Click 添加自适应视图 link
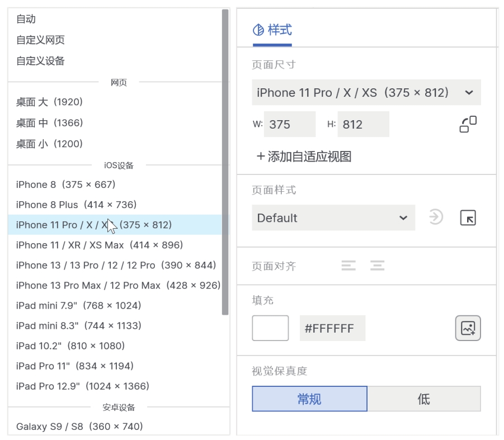The image size is (504, 440). click(x=309, y=157)
